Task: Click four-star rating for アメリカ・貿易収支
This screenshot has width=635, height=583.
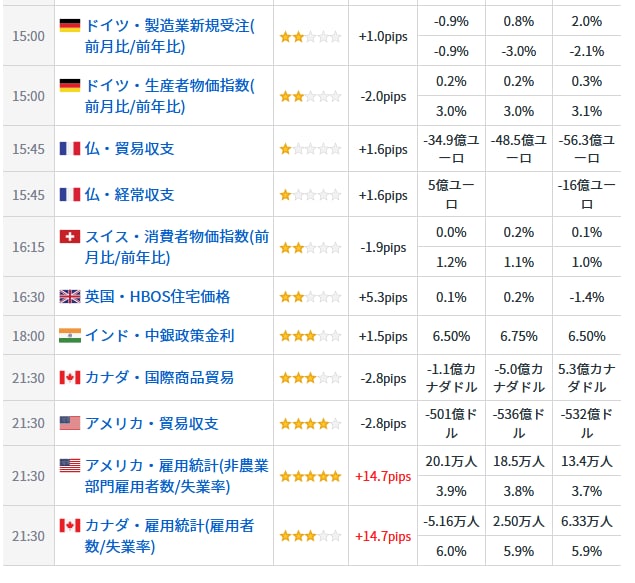Action: [x=310, y=424]
